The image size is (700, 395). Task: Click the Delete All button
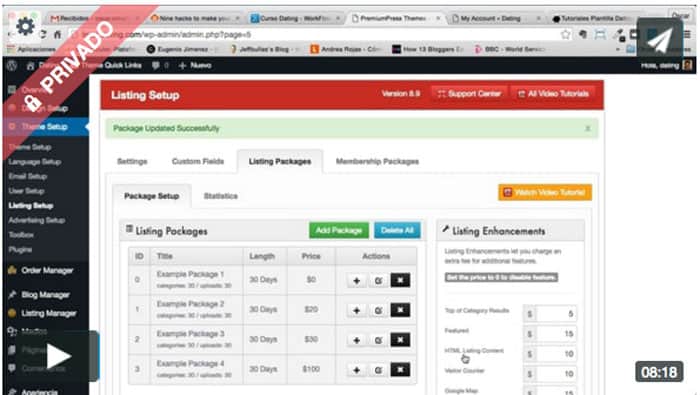click(397, 230)
